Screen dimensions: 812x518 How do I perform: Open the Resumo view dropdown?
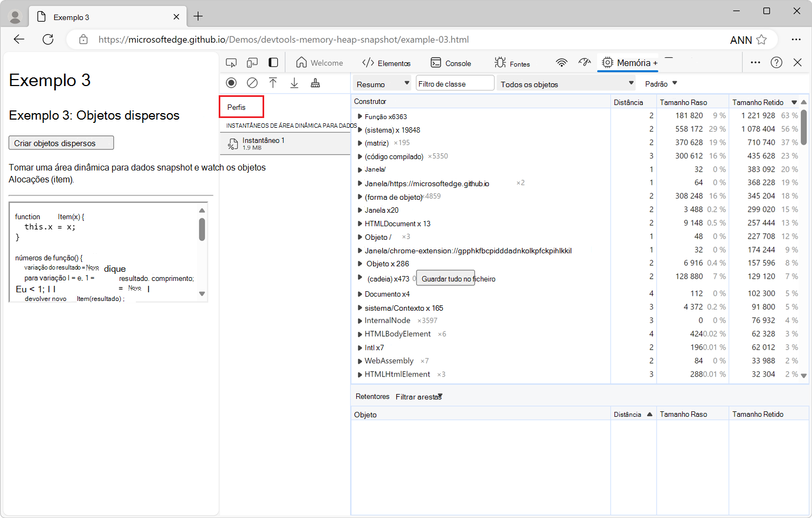click(382, 84)
